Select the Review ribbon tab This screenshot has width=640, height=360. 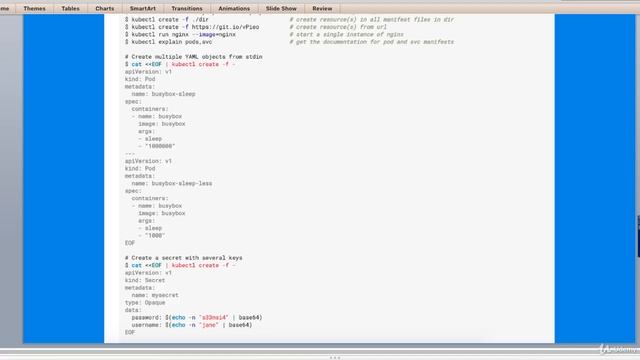322,8
